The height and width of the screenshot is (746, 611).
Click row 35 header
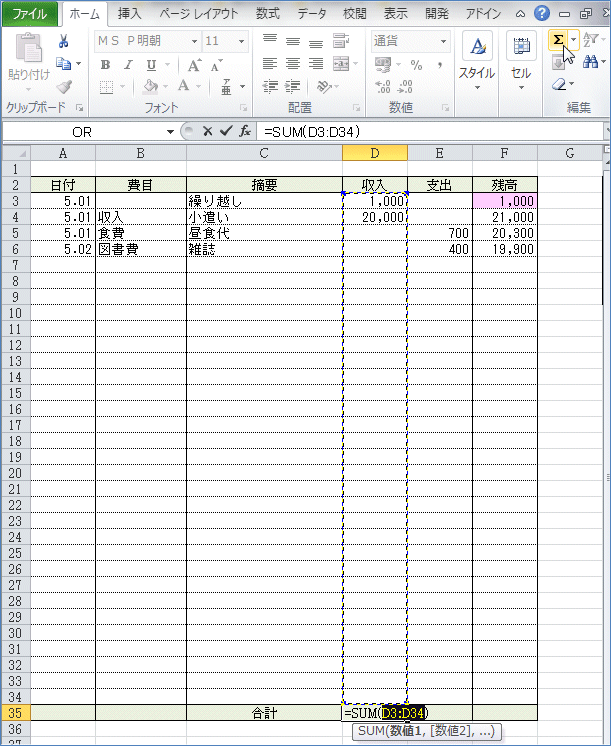pos(15,713)
